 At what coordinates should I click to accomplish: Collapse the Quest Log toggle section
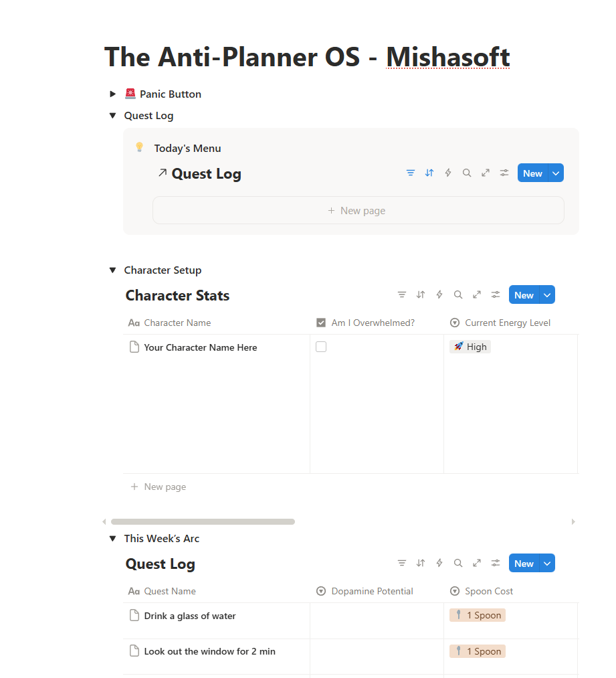[113, 115]
